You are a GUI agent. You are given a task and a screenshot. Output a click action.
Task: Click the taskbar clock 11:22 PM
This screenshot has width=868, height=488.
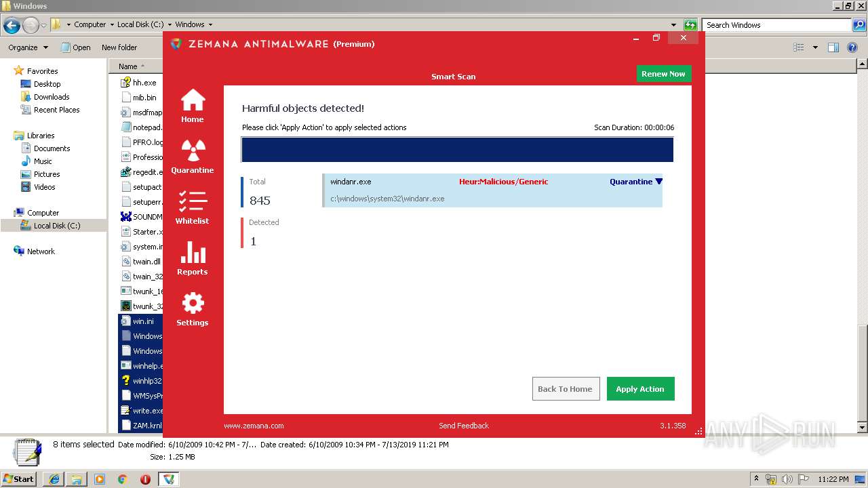pyautogui.click(x=833, y=479)
